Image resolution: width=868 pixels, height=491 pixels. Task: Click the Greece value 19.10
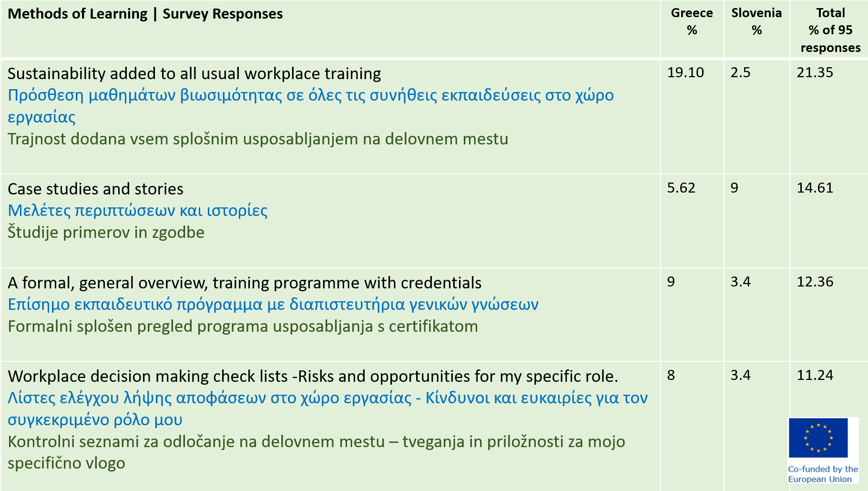685,72
